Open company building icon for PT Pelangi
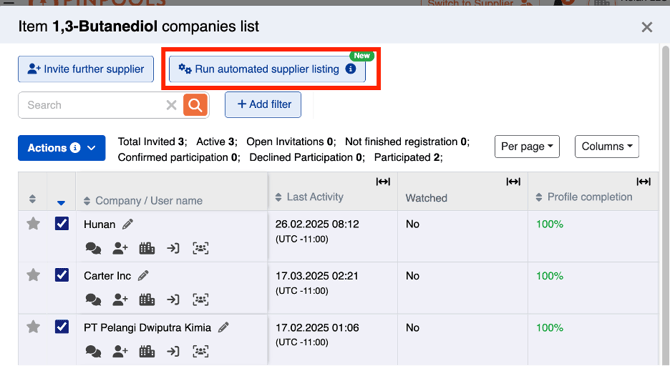The image size is (670, 366). pos(147,351)
